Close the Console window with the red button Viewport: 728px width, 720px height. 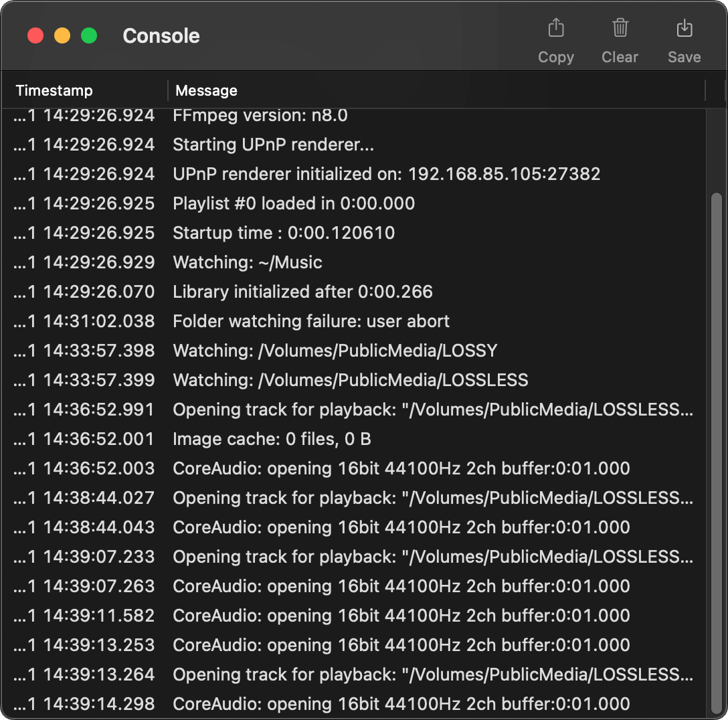35,36
